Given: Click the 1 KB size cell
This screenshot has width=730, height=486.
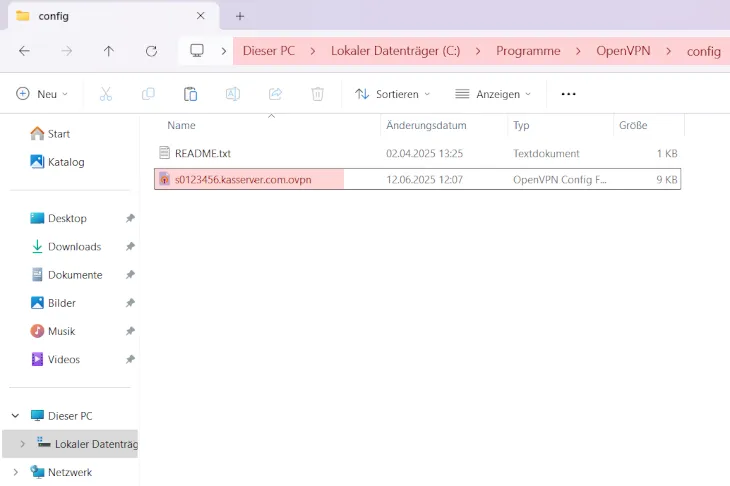Looking at the screenshot, I should click(x=667, y=153).
